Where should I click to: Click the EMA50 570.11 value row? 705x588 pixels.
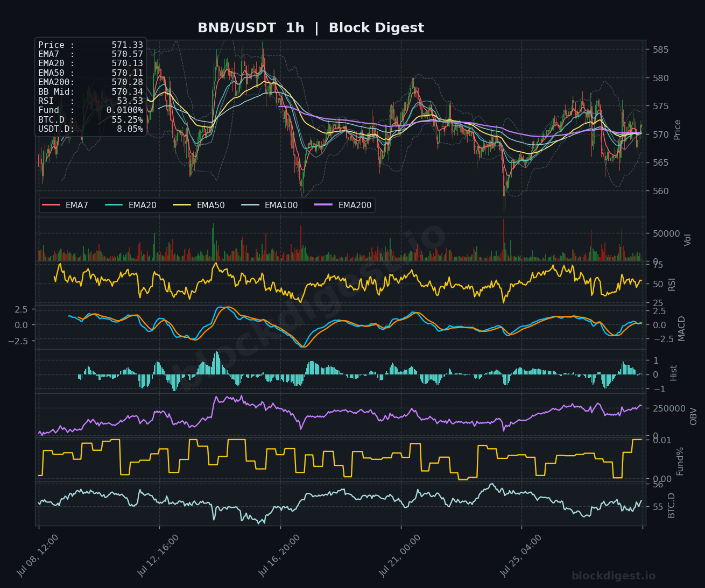pos(90,73)
